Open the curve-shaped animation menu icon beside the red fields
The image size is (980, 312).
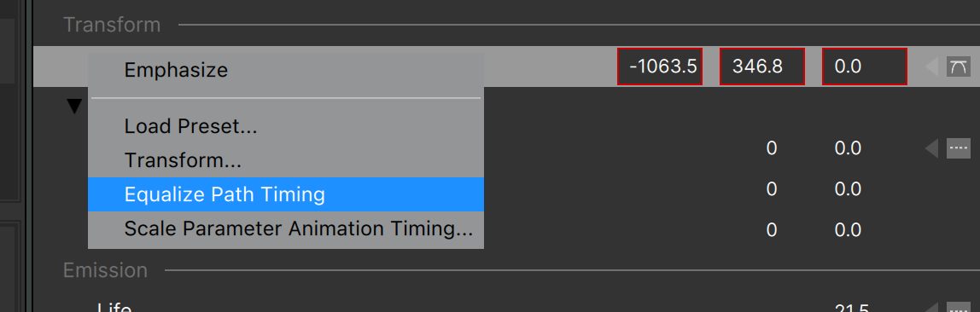[x=958, y=66]
